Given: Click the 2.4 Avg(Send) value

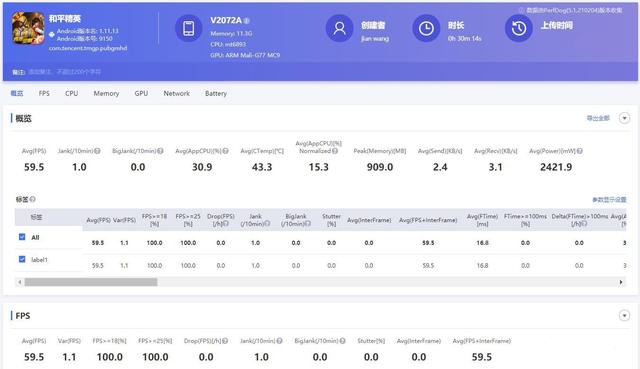Looking at the screenshot, I should coord(440,167).
